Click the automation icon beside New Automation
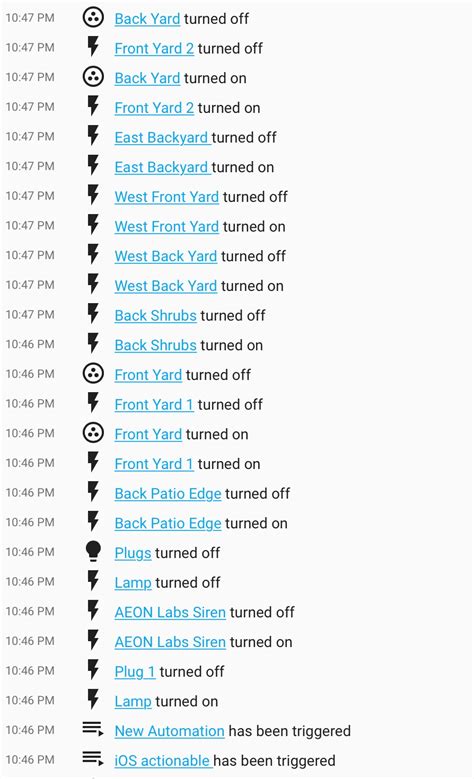Image resolution: width=474 pixels, height=779 pixels. (93, 729)
